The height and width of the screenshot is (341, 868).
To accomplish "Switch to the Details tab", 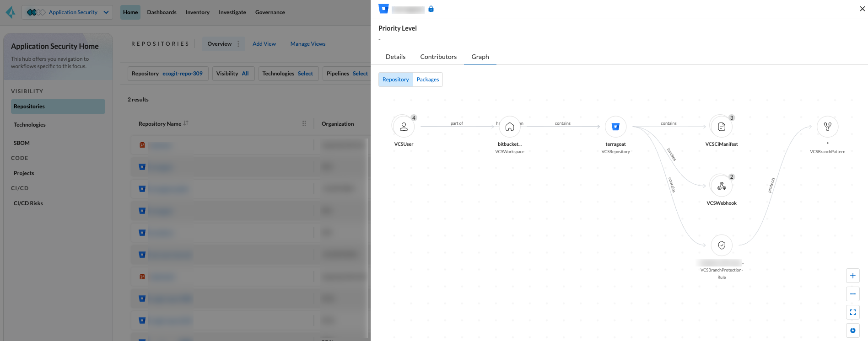I will 395,57.
